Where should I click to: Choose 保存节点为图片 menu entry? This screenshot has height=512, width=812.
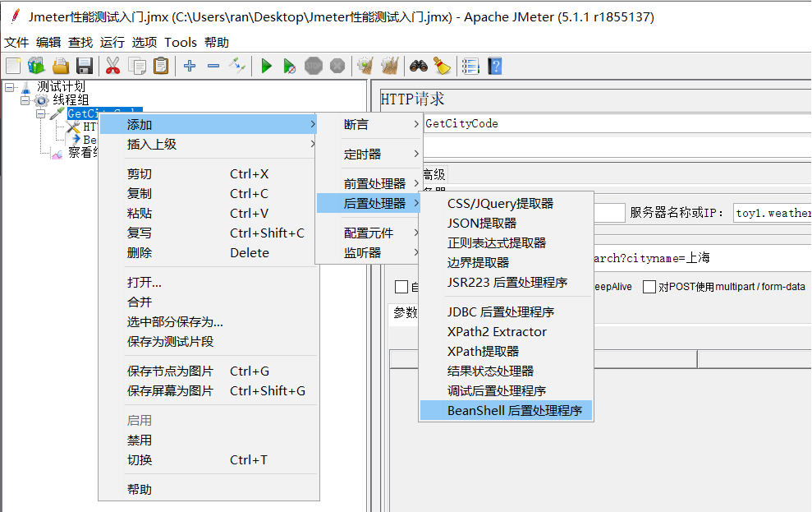click(x=209, y=371)
